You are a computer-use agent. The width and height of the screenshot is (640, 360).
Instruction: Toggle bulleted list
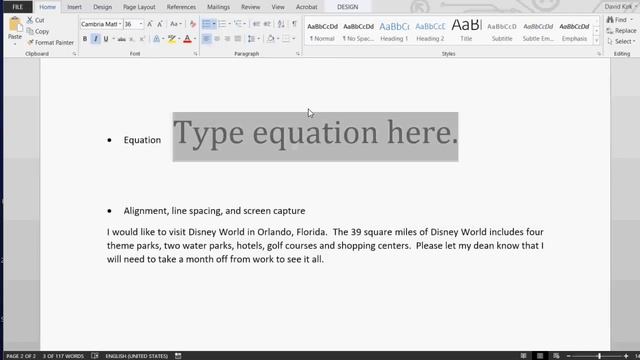[207, 24]
